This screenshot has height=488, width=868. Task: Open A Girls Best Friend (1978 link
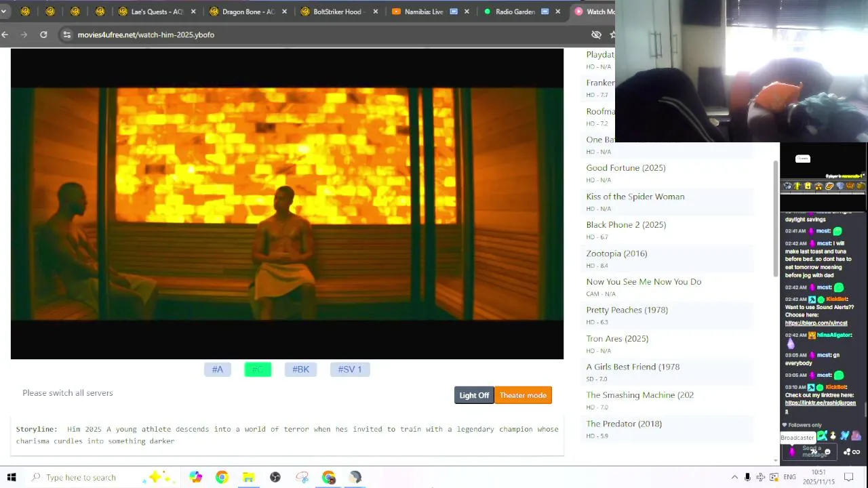click(633, 367)
